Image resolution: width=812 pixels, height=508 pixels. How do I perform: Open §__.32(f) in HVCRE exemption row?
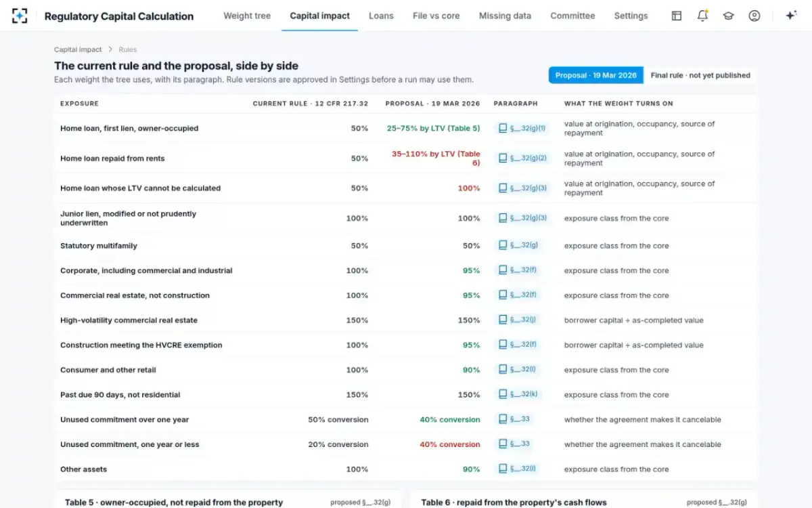(517, 345)
